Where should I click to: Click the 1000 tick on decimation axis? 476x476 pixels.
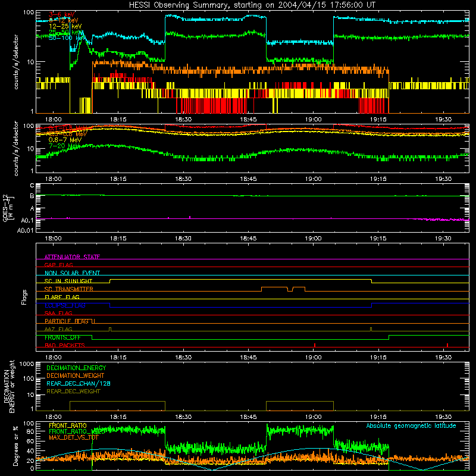coord(26,364)
